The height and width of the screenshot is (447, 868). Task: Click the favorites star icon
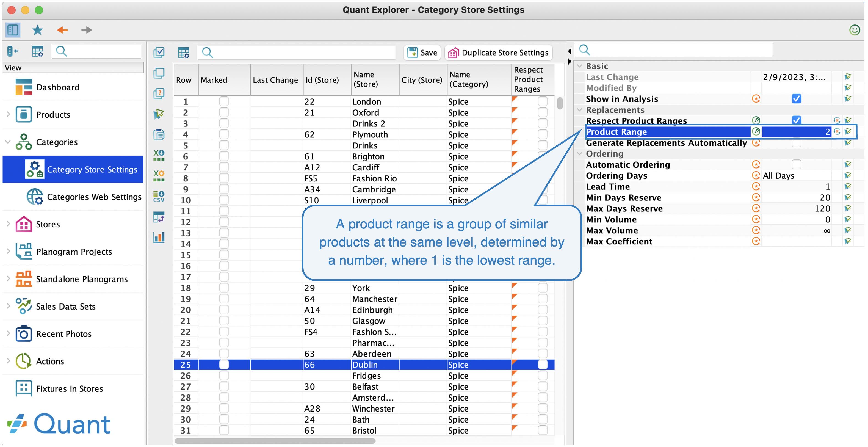pyautogui.click(x=37, y=30)
